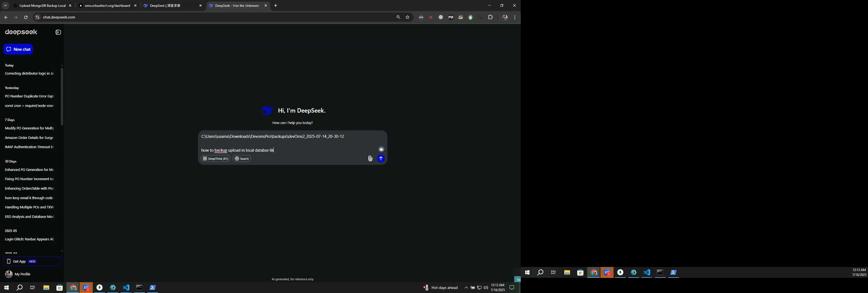Close the Upload MongoDB Backup Local tab
The width and height of the screenshot is (868, 293).
coord(70,6)
